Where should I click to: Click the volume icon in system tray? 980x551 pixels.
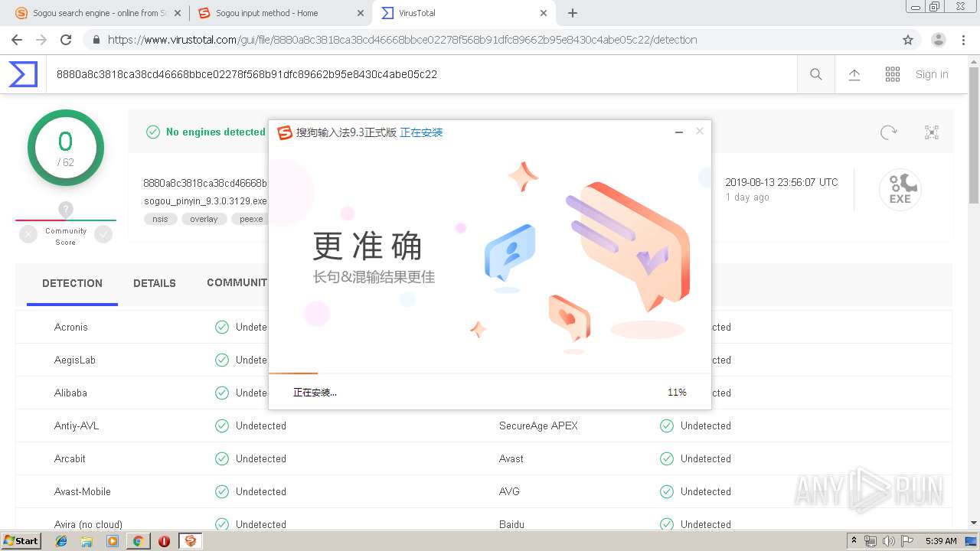(x=889, y=540)
